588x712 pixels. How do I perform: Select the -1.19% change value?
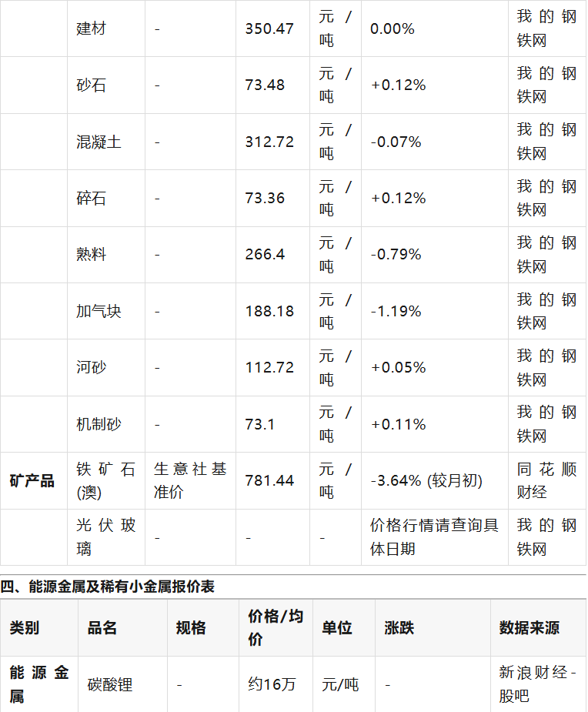[396, 311]
